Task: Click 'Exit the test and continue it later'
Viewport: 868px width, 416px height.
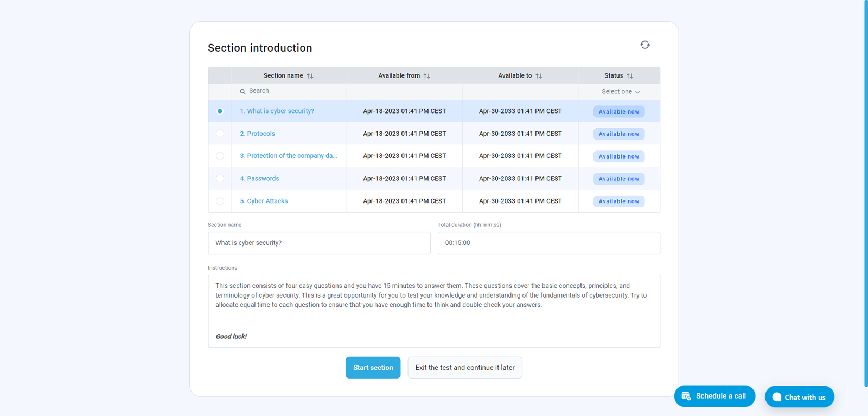Action: point(465,368)
